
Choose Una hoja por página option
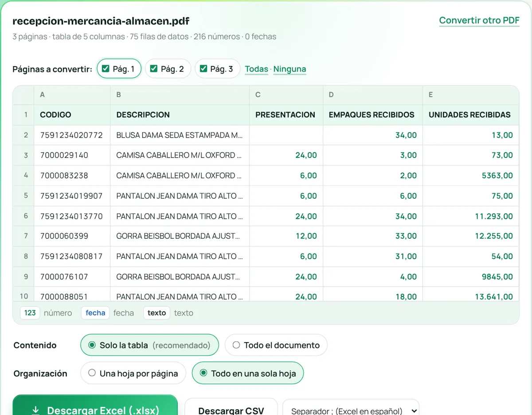133,373
